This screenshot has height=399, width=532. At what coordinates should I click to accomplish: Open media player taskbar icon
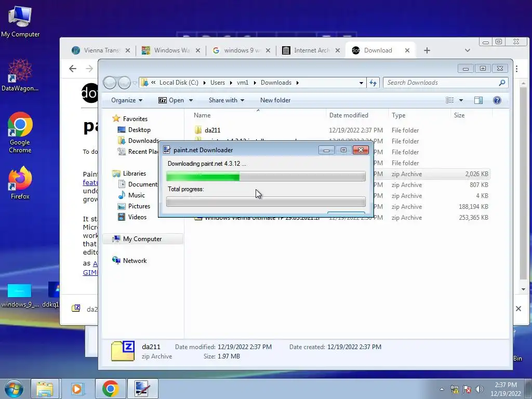[77, 389]
